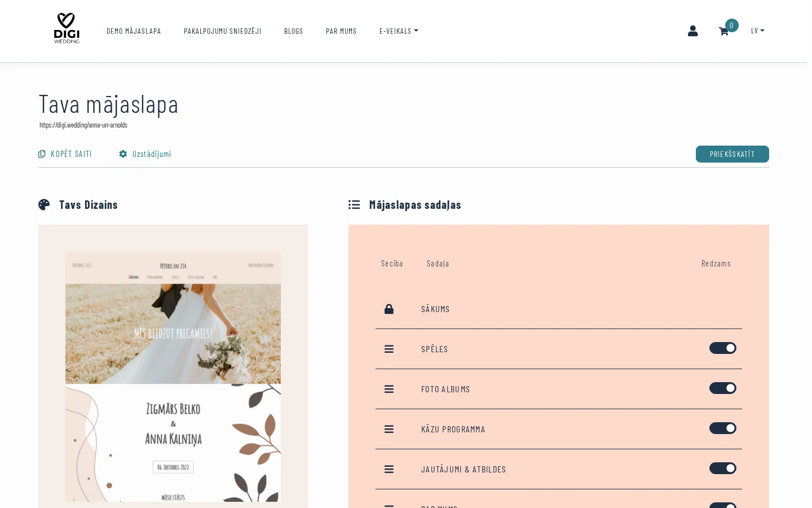This screenshot has width=812, height=508.
Task: Open the site URL link under Tava mājaslapa
Action: click(83, 125)
